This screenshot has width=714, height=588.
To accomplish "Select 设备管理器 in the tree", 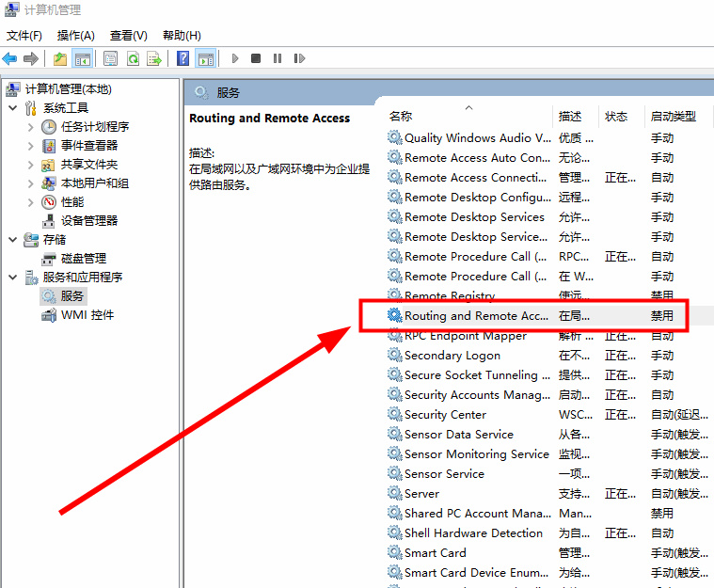I will (x=89, y=220).
